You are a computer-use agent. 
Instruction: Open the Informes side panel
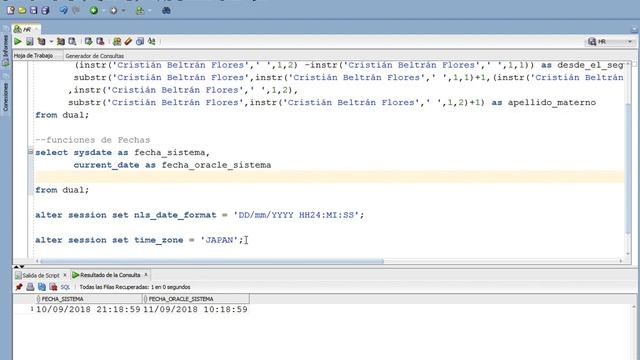click(5, 50)
